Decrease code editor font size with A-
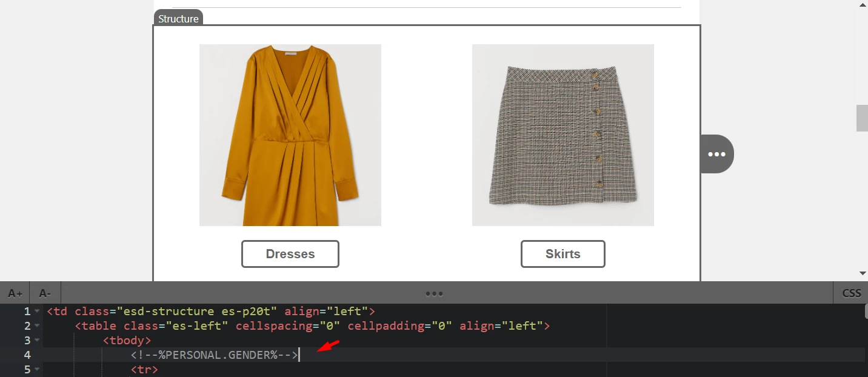The image size is (868, 377). 45,293
